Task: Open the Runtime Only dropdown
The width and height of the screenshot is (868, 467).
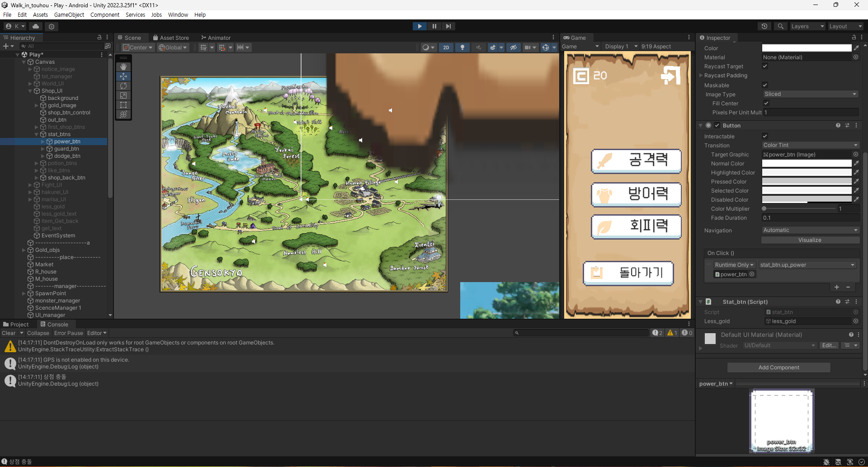Action: click(734, 265)
